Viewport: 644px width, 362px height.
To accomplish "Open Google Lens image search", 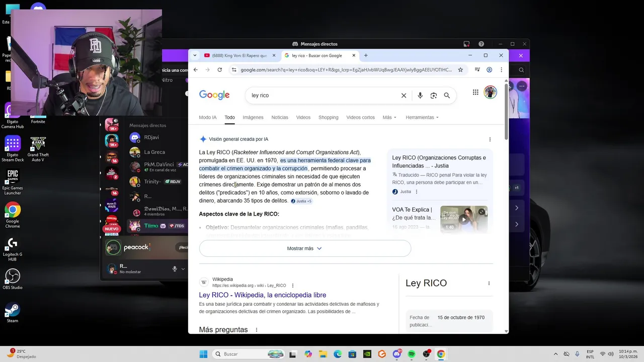I will click(x=433, y=96).
